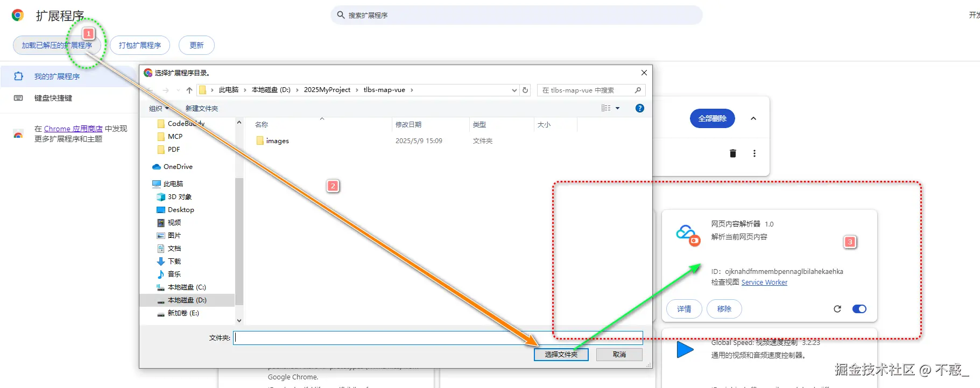Click the trash delete icon in the card
Image resolution: width=980 pixels, height=388 pixels.
(x=732, y=153)
